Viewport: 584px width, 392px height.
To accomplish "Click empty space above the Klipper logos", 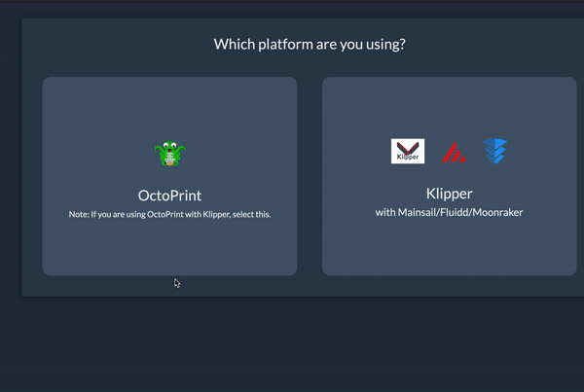I will [449, 107].
